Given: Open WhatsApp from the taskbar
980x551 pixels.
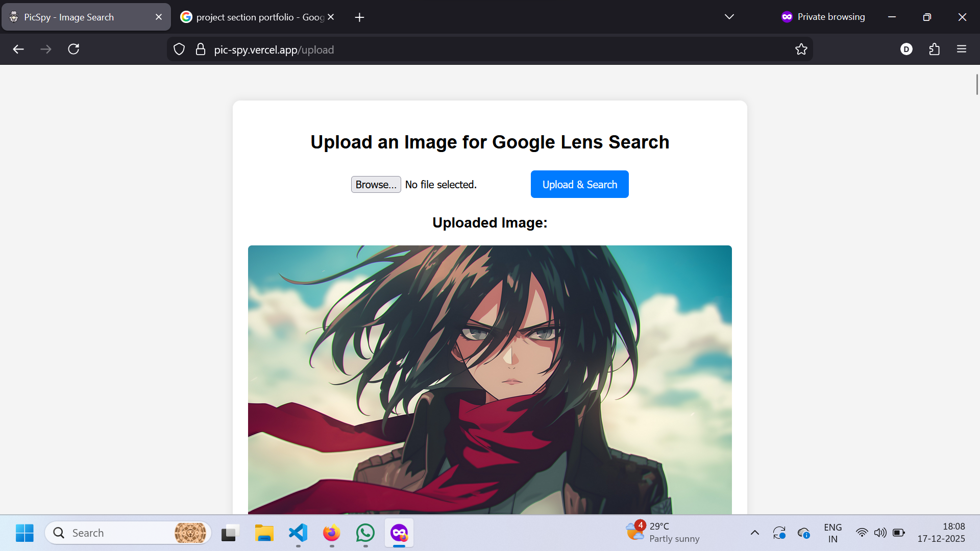Looking at the screenshot, I should click(365, 533).
